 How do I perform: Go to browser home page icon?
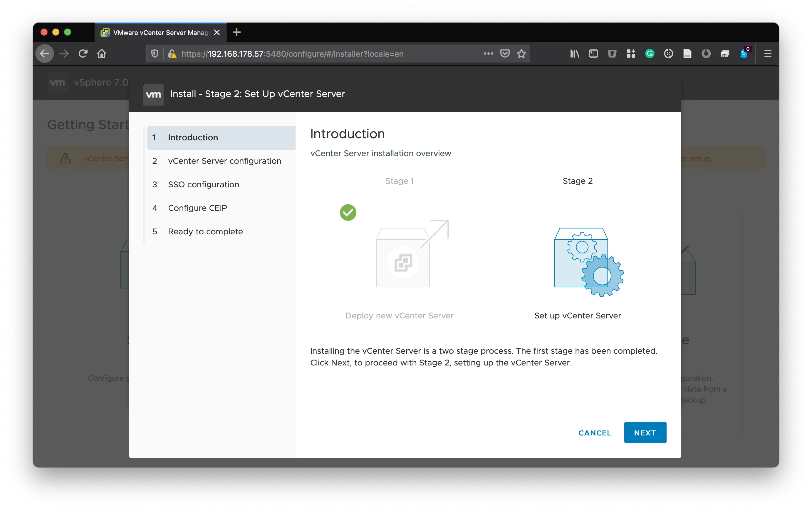pos(102,54)
